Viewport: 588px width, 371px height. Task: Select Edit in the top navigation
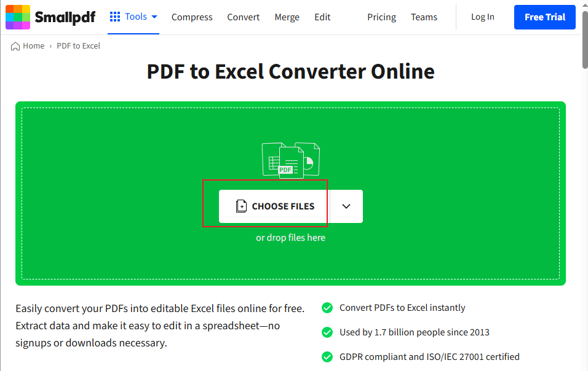(322, 17)
